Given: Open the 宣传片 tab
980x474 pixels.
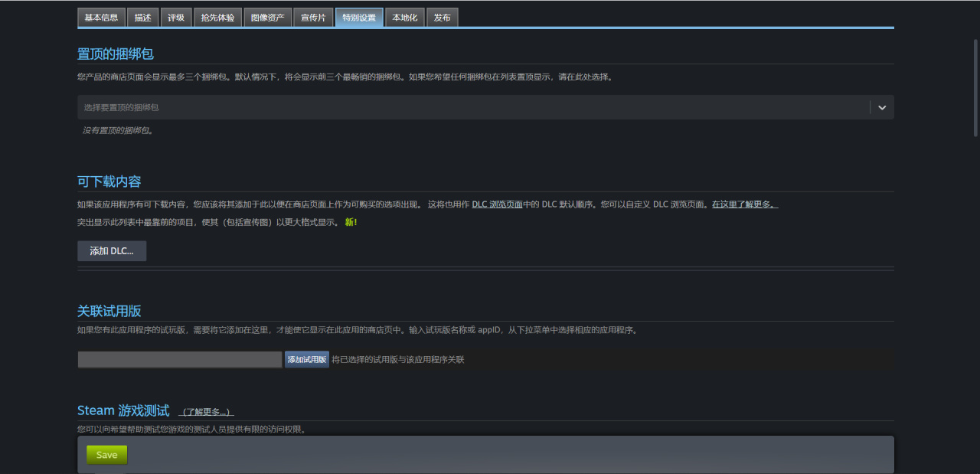Looking at the screenshot, I should click(x=313, y=18).
